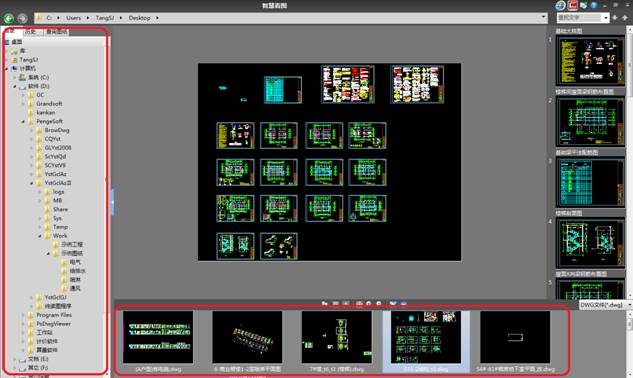Open sheet thumbnail number 2 in right panel
The height and width of the screenshot is (378, 633).
590,122
